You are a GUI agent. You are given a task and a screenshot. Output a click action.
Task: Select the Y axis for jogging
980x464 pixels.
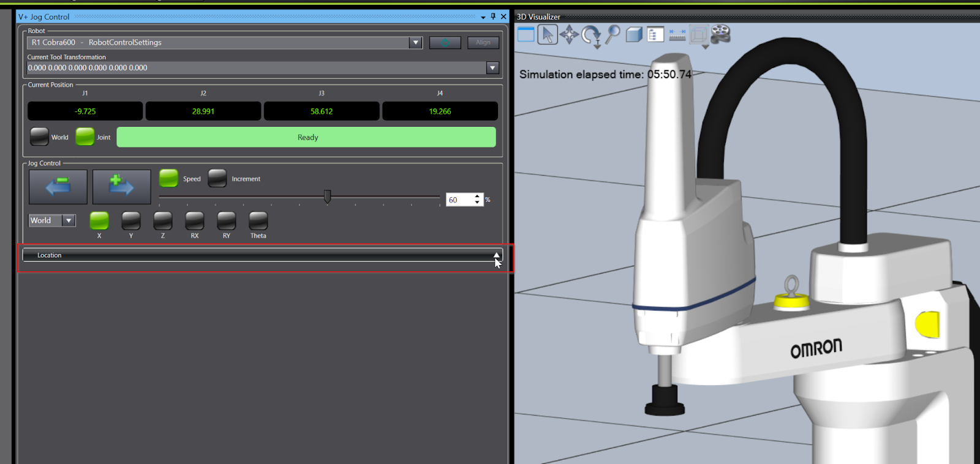click(131, 220)
